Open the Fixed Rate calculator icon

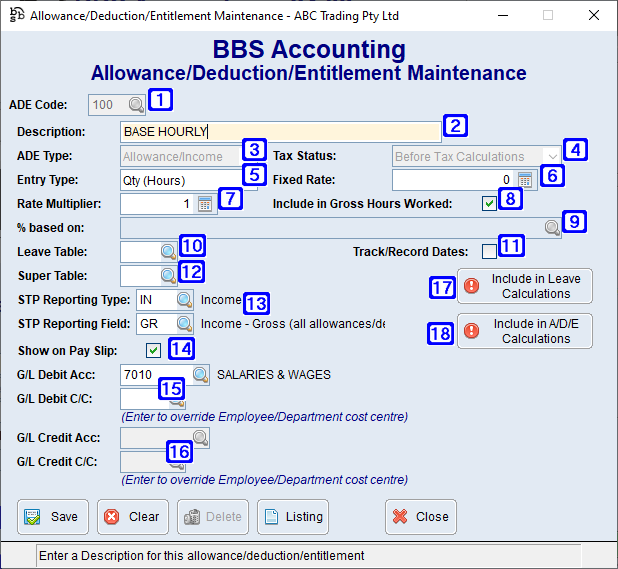(x=525, y=180)
